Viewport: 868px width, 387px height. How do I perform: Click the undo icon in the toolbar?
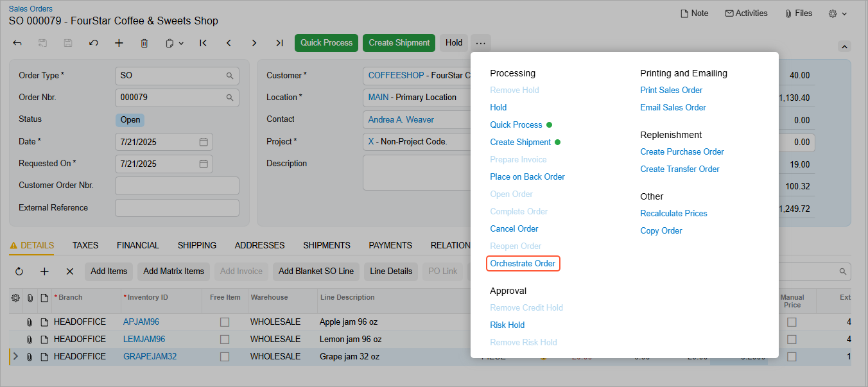pos(94,43)
